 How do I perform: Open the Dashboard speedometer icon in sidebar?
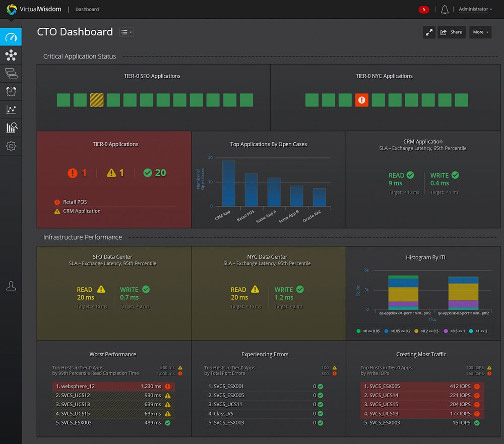coord(10,36)
